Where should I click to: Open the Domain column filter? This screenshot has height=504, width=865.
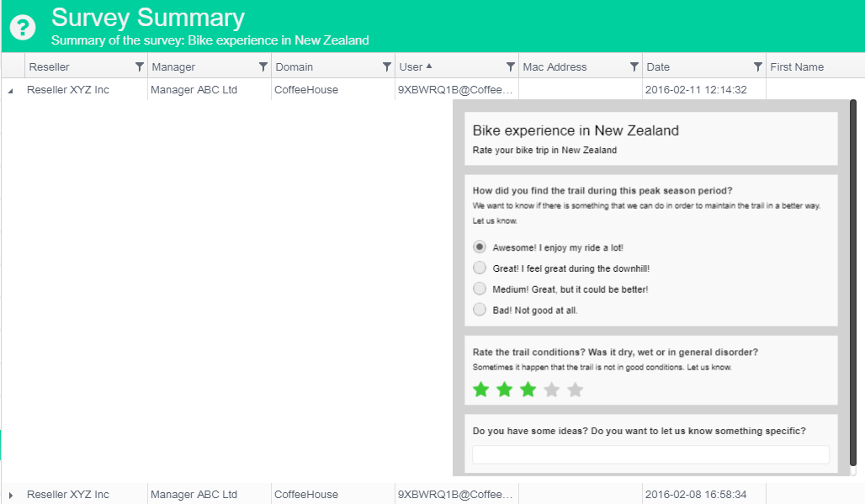387,67
